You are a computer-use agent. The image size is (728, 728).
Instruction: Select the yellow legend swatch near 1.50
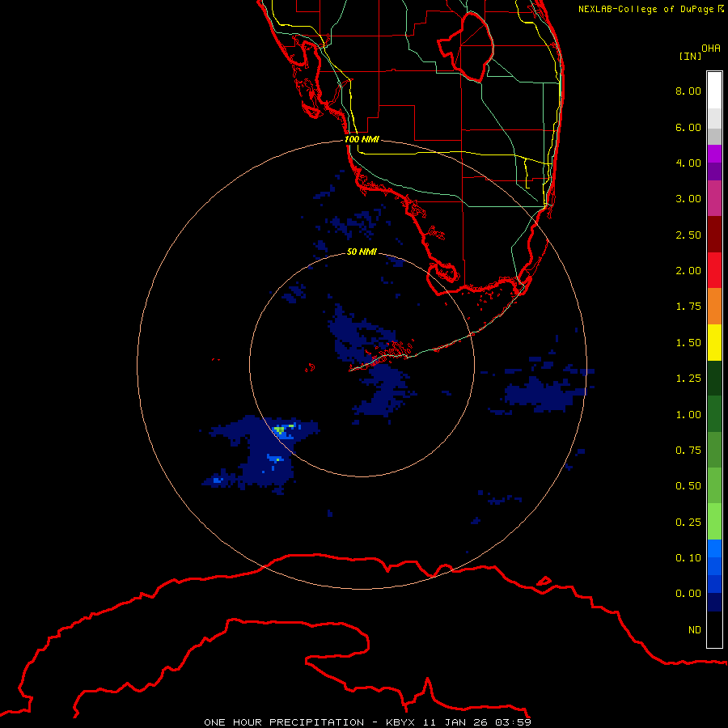pyautogui.click(x=714, y=342)
